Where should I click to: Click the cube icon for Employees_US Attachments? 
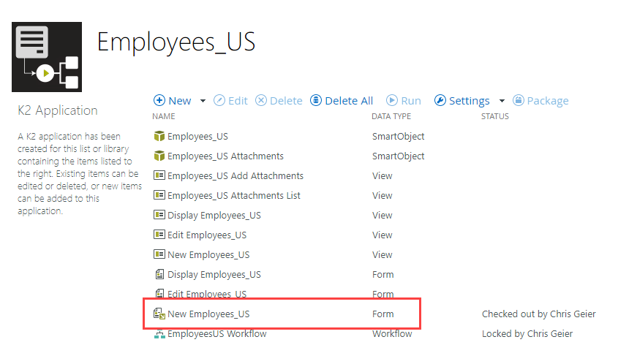pyautogui.click(x=159, y=156)
